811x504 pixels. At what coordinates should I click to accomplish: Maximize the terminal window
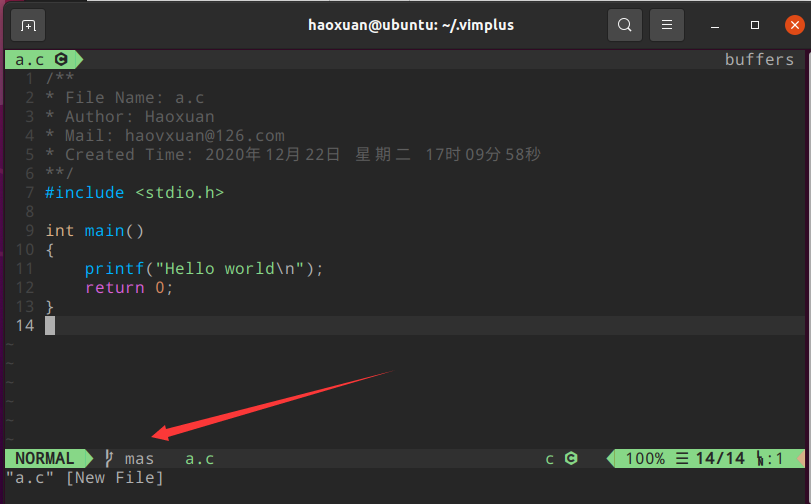pyautogui.click(x=756, y=25)
